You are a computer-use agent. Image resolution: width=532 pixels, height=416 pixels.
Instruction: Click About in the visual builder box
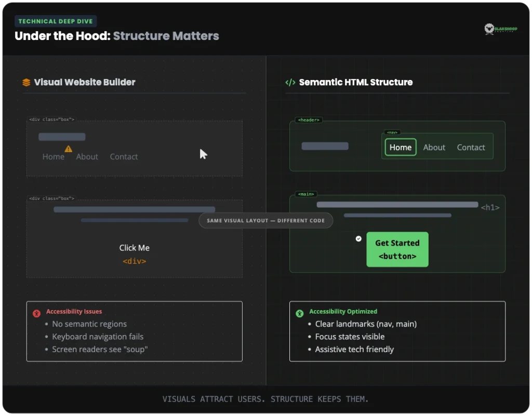tap(87, 157)
